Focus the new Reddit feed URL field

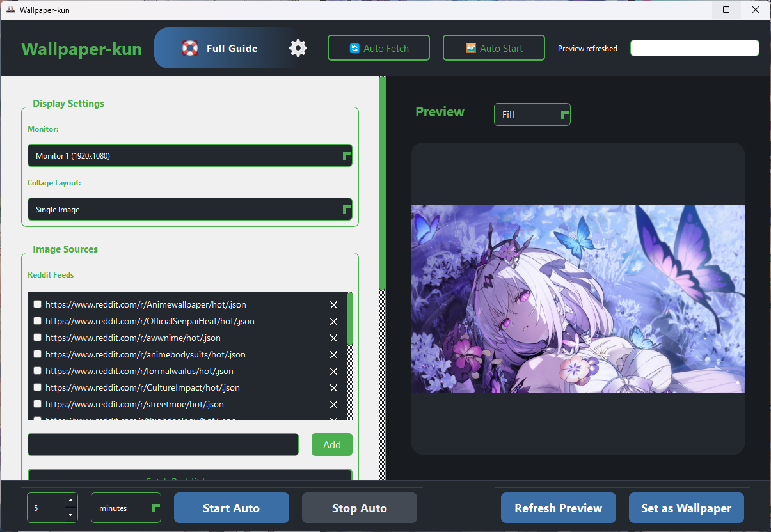tap(163, 444)
